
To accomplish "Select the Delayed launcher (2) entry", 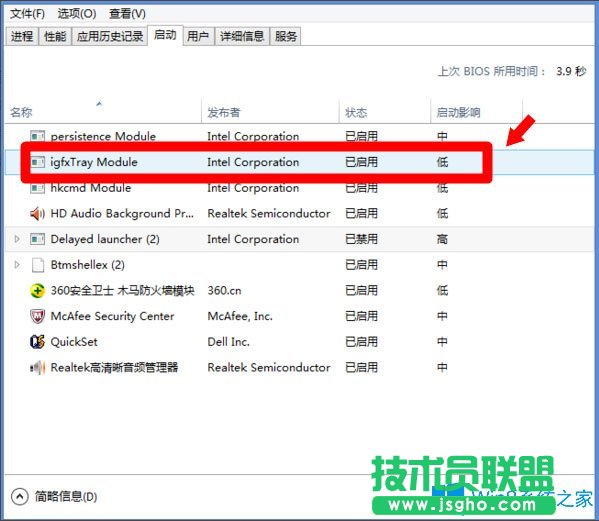I will [x=105, y=239].
